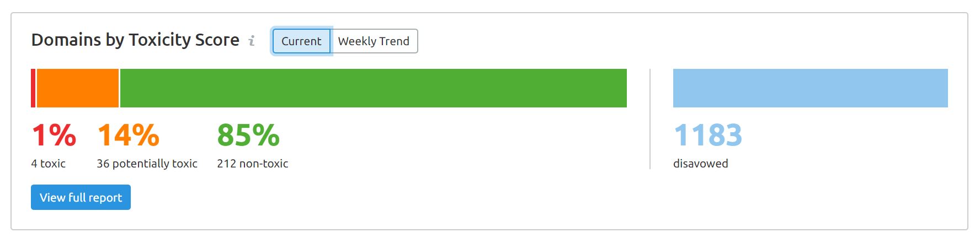Click the blue disavowed bar
Image resolution: width=980 pixels, height=238 pixels.
811,88
